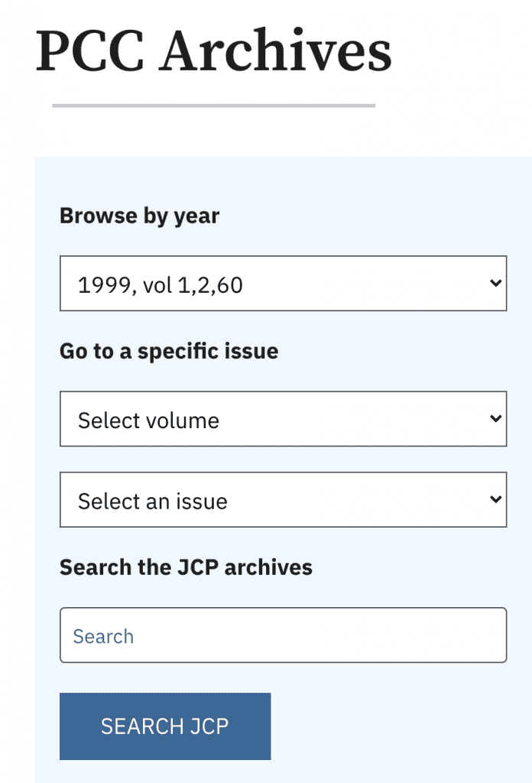Screen dimensions: 532x783
Task: Click the PCC Archives heading
Action: (x=214, y=52)
